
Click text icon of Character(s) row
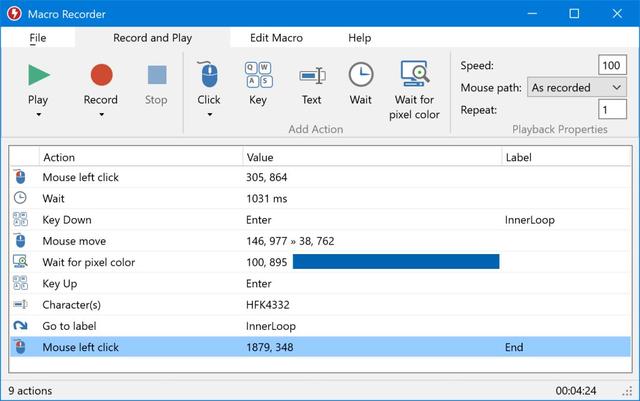point(20,304)
